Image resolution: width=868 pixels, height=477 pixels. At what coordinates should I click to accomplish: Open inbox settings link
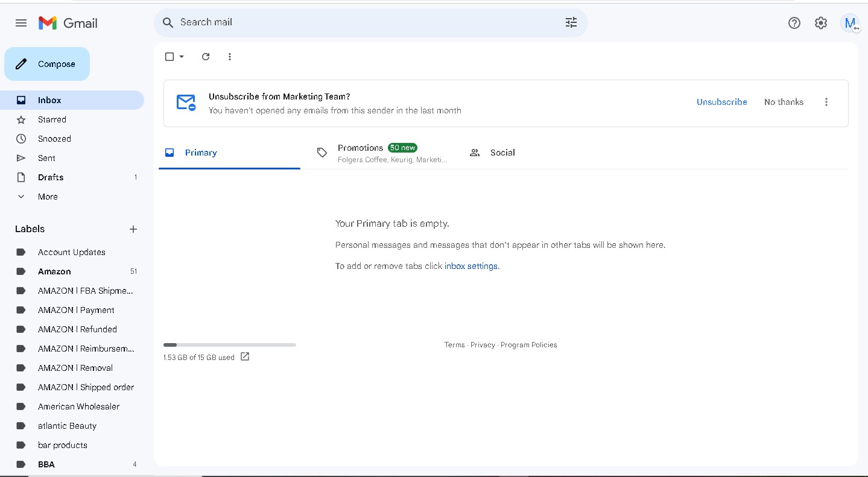[x=471, y=266]
